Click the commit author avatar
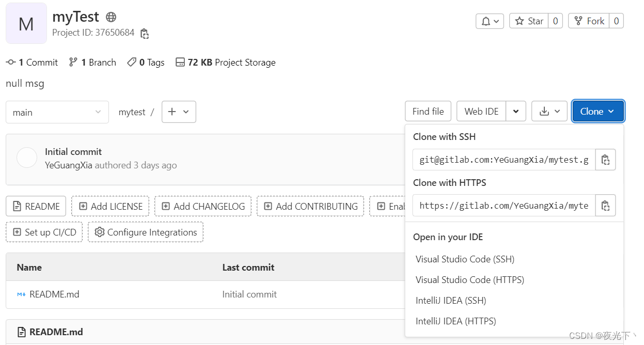This screenshot has width=644, height=345. 27,158
